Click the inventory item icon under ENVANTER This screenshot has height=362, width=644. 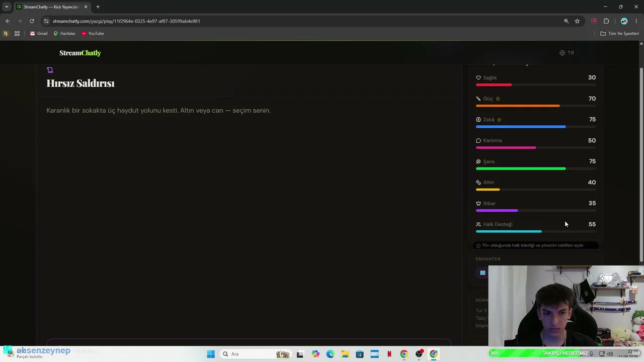(x=482, y=273)
